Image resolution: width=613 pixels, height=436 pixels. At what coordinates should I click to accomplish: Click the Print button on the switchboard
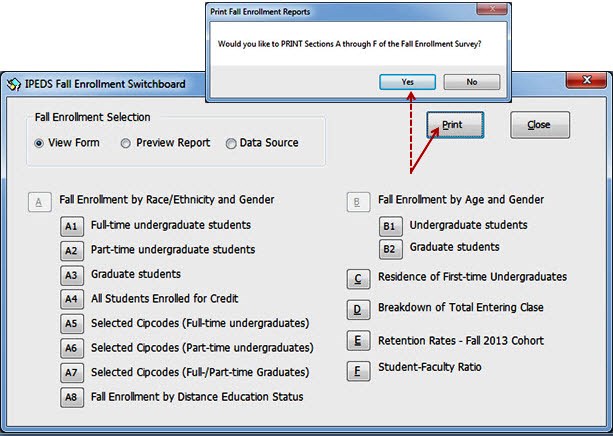click(x=455, y=125)
